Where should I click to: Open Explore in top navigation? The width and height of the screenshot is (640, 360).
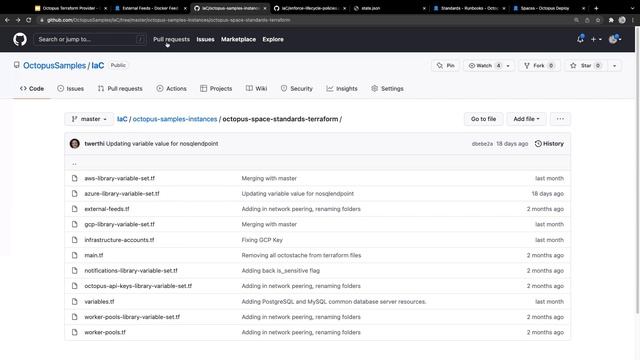(273, 39)
